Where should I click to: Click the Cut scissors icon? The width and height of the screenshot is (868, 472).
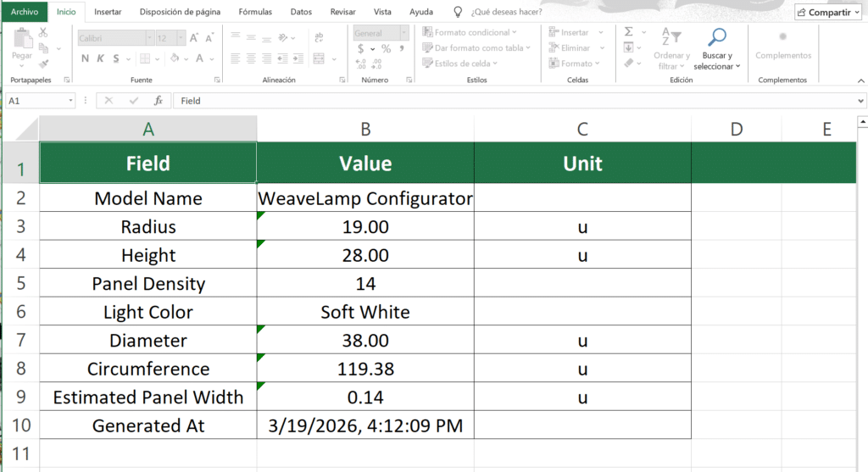[43, 32]
